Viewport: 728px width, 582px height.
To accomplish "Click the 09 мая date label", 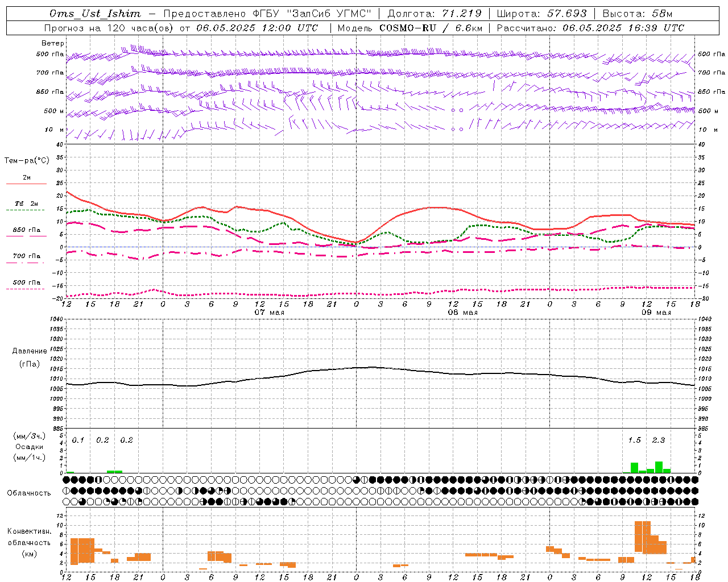I will coord(656,313).
